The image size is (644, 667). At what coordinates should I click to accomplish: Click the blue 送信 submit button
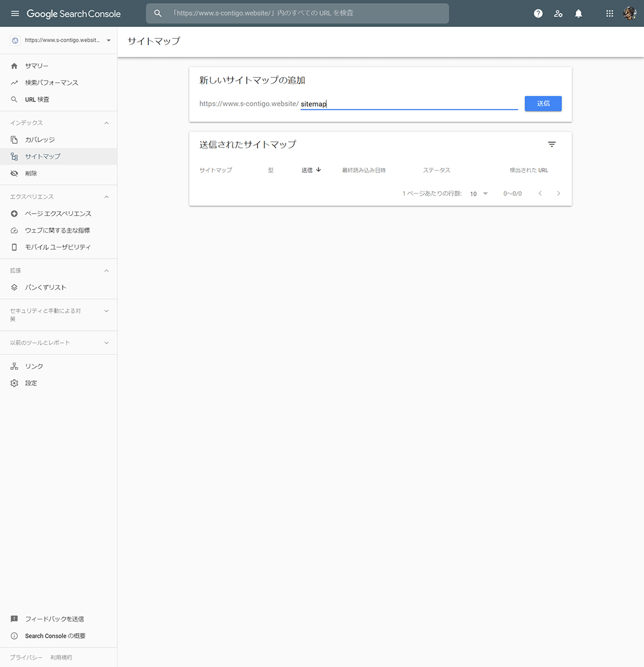(543, 103)
